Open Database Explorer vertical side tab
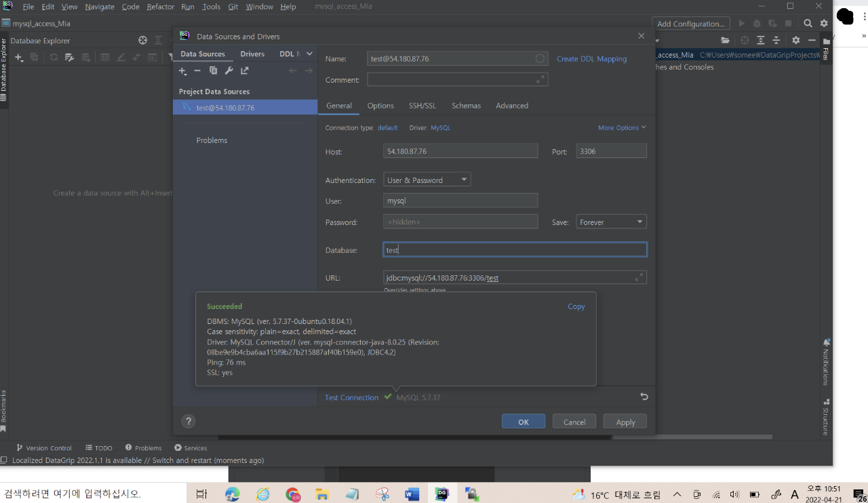The image size is (868, 503). pyautogui.click(x=3, y=69)
